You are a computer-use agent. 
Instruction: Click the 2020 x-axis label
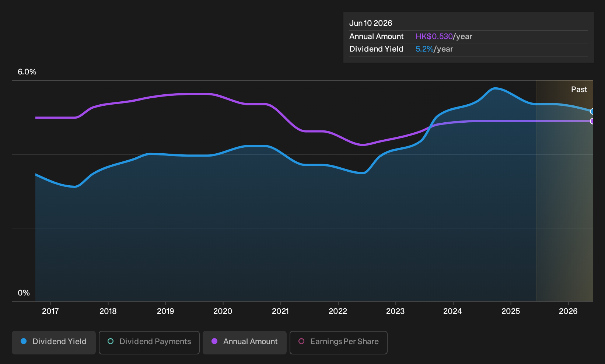(x=223, y=311)
